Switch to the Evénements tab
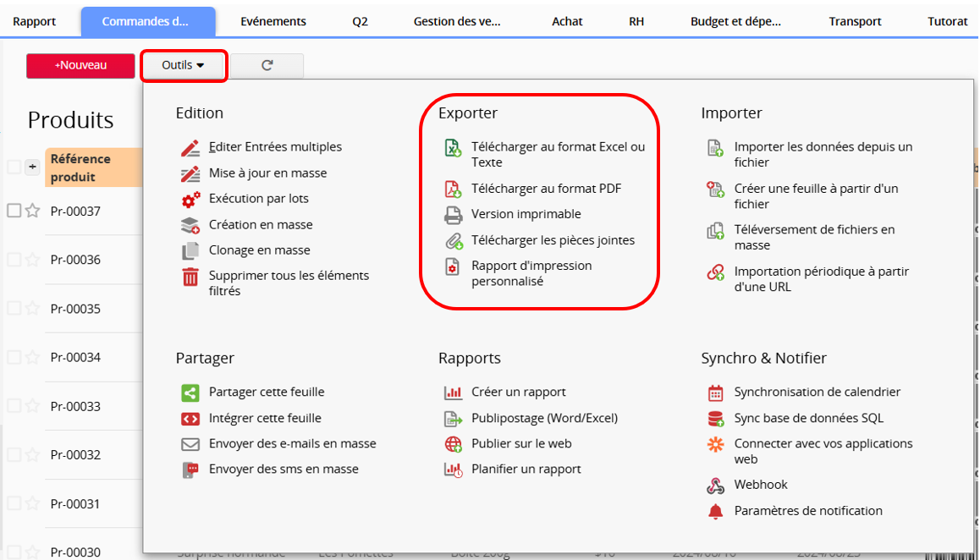Viewport: 980px width, 560px height. click(x=273, y=21)
